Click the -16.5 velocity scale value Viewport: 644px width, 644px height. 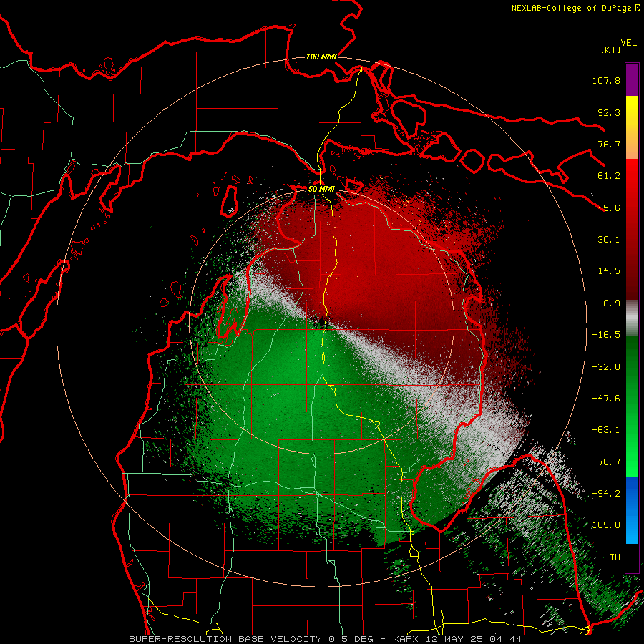[x=606, y=335]
